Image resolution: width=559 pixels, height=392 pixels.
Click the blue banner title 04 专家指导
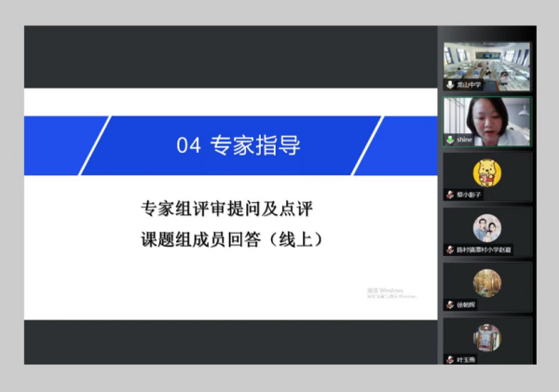pos(239,146)
